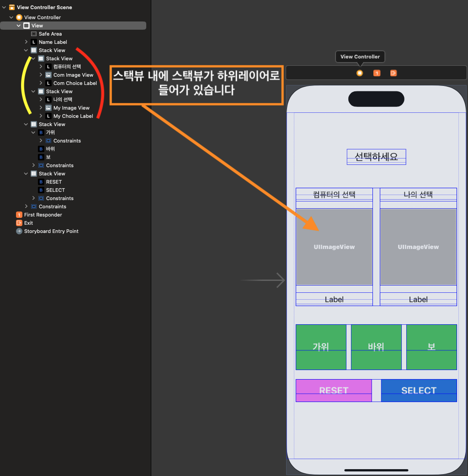468x476 pixels.
Task: Click the Com Image View image icon
Action: pos(48,74)
